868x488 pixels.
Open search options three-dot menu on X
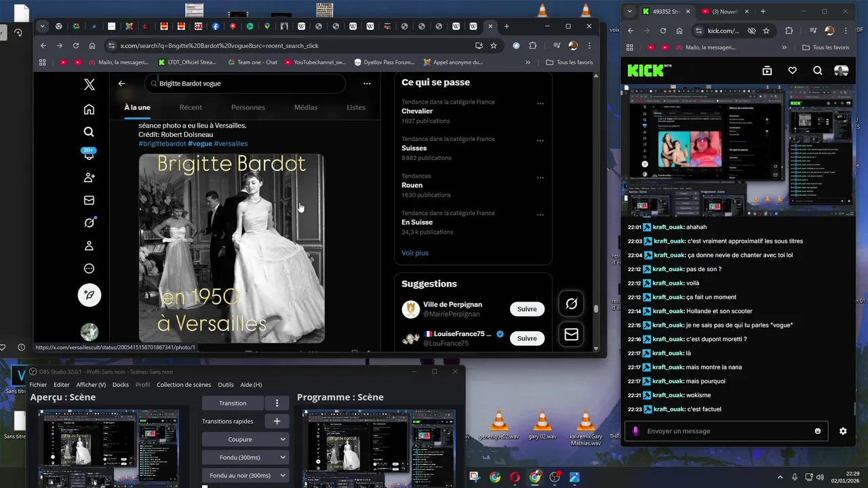[x=367, y=83]
